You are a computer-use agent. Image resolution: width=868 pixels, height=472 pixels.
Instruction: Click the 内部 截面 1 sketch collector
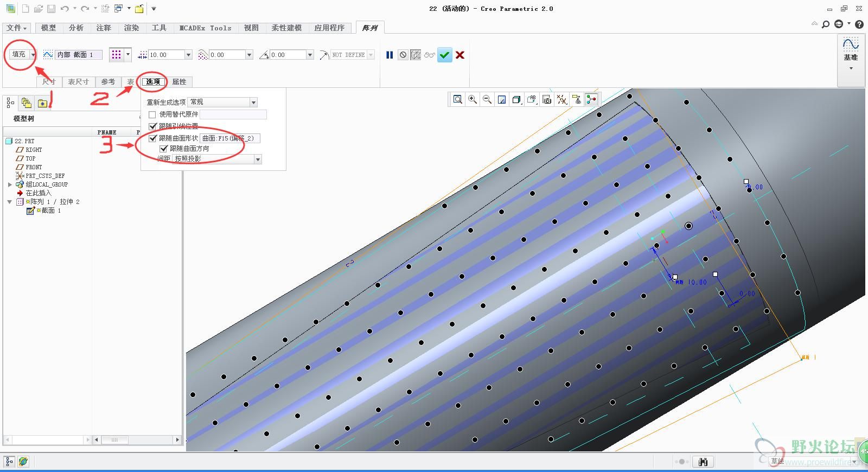point(79,55)
